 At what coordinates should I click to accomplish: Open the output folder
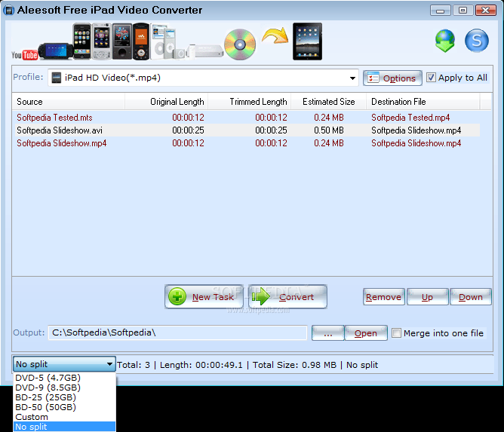[366, 333]
